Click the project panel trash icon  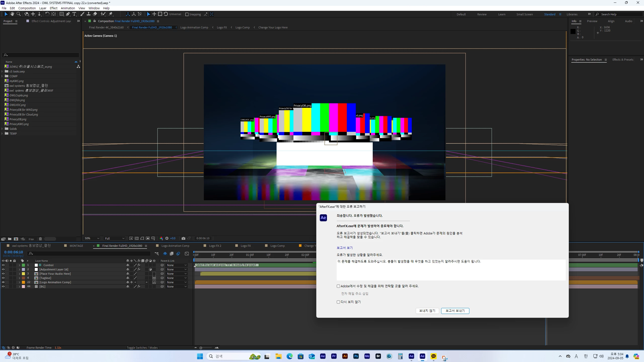tap(40, 239)
